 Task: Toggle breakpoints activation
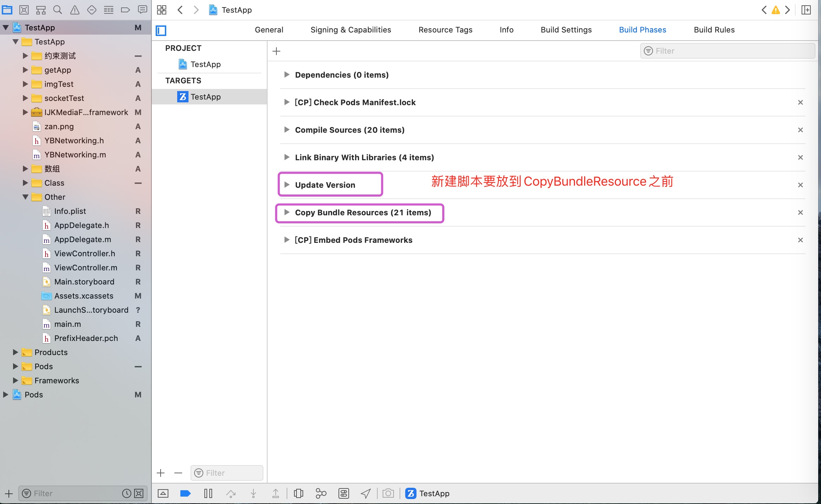click(x=185, y=493)
